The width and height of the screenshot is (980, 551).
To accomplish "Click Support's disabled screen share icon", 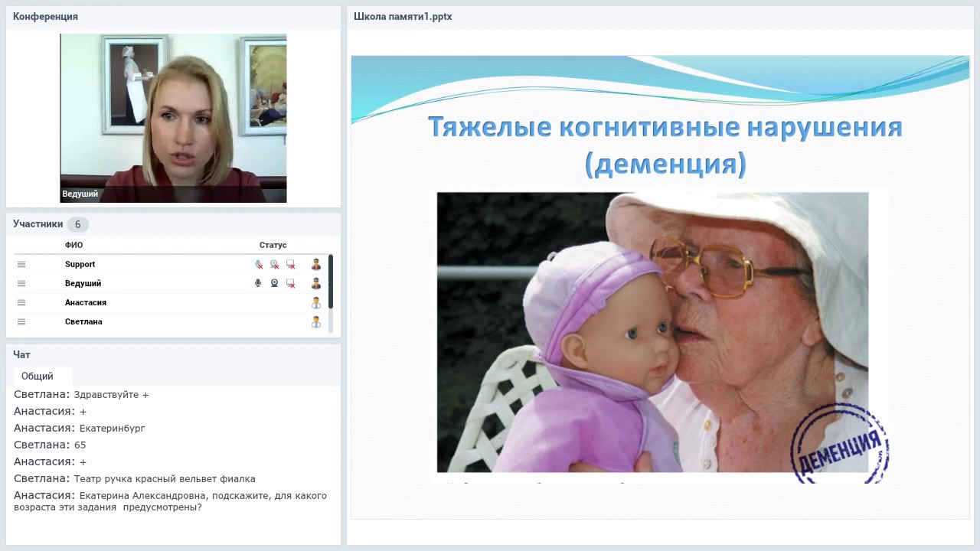I will (291, 264).
